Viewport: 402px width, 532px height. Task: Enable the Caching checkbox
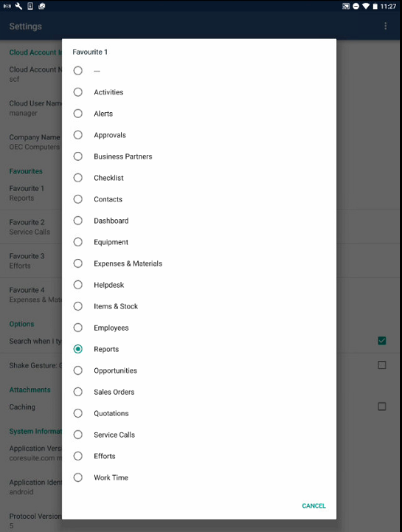pos(382,407)
